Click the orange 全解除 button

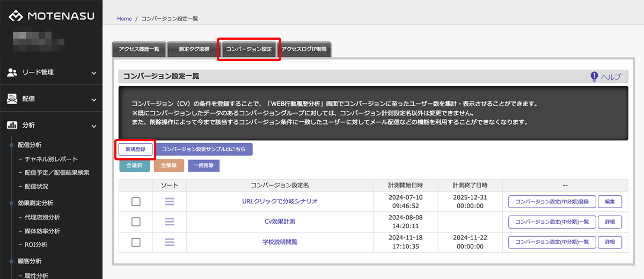169,166
